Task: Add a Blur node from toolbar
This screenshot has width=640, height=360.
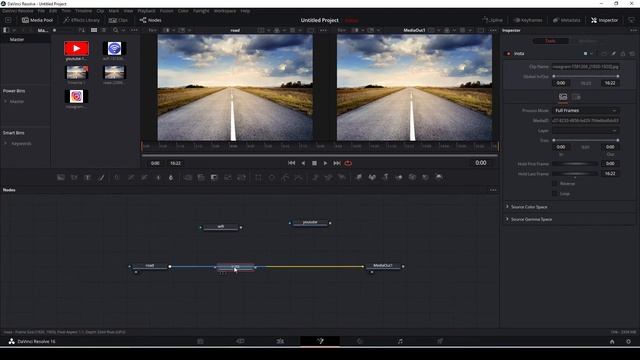Action: pyautogui.click(x=171, y=178)
